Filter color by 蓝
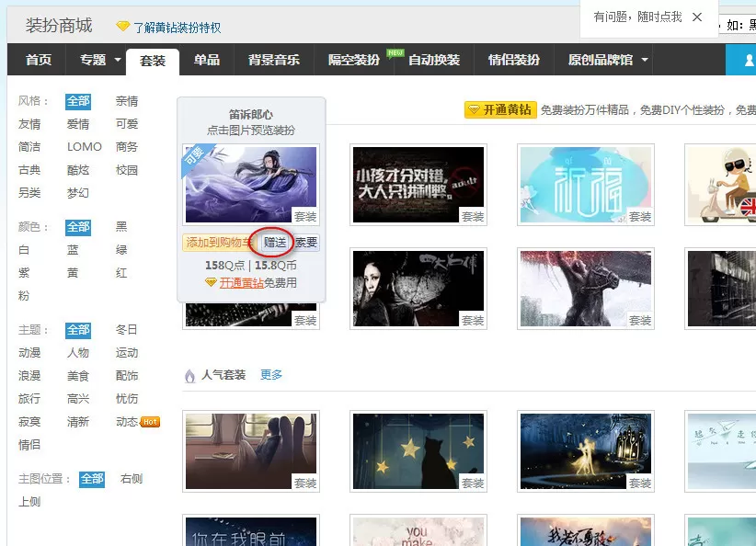The width and height of the screenshot is (756, 546). point(73,250)
